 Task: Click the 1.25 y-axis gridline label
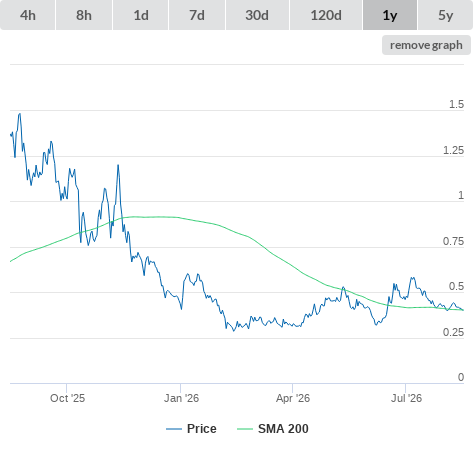click(x=453, y=150)
